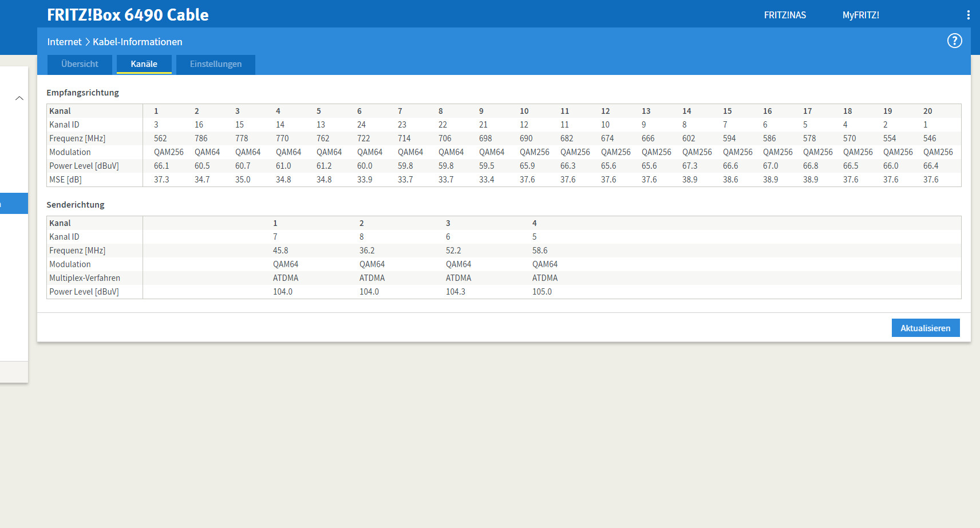Click the frequency value 562
The image size is (980, 528).
(x=160, y=138)
